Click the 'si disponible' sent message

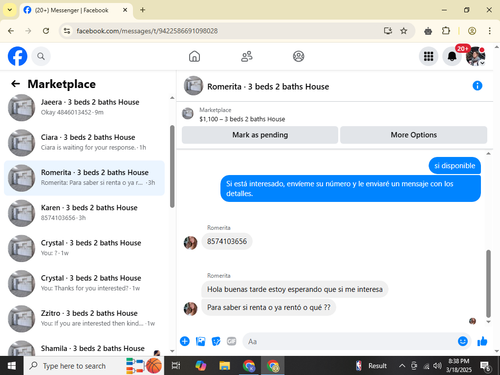[x=455, y=166]
